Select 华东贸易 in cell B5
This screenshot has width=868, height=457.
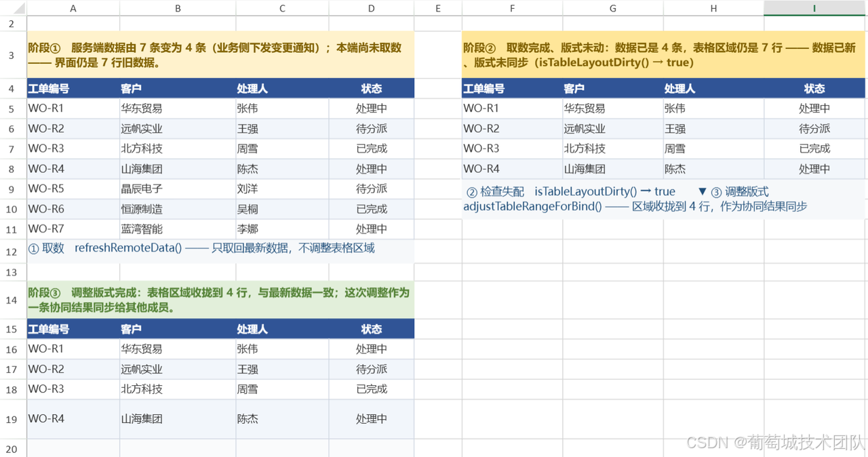click(x=178, y=108)
